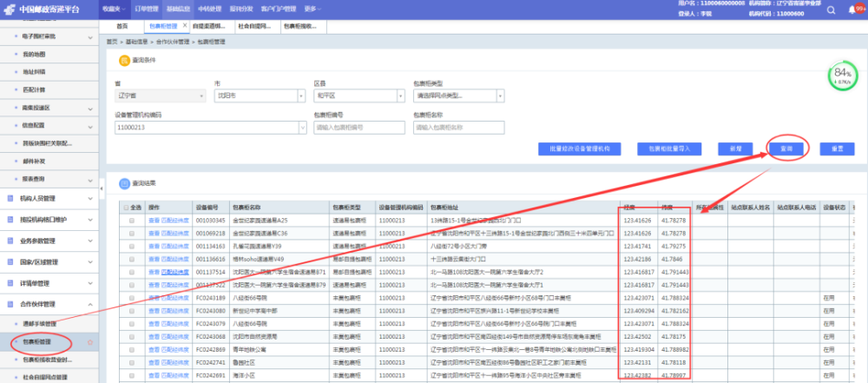Open 邮件补发 in the sidebar

35,162
